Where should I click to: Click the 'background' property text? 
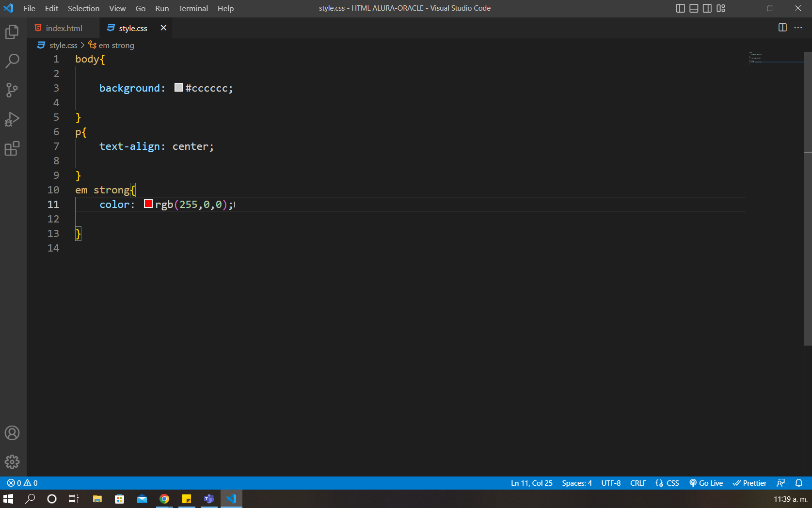[x=129, y=88]
